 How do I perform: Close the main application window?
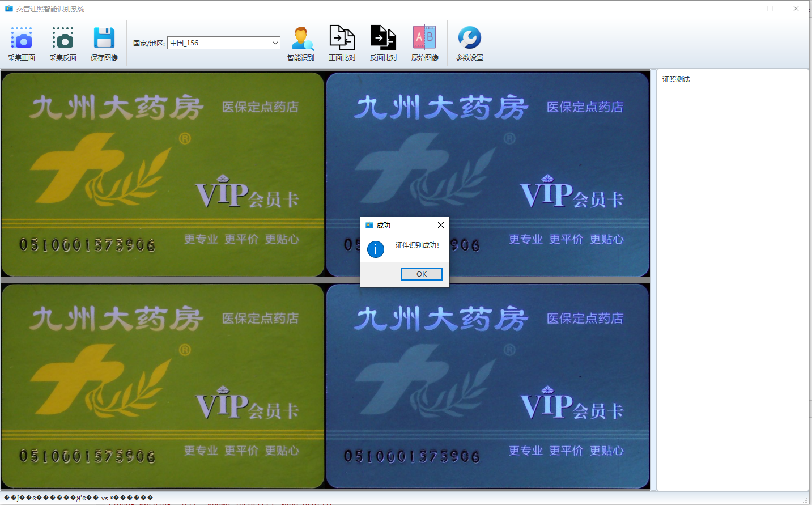pos(796,9)
